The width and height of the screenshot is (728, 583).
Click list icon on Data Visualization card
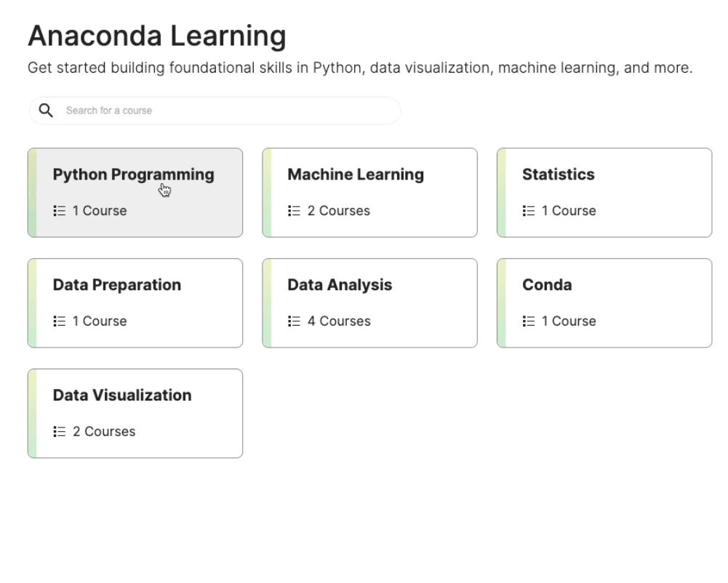tap(60, 432)
